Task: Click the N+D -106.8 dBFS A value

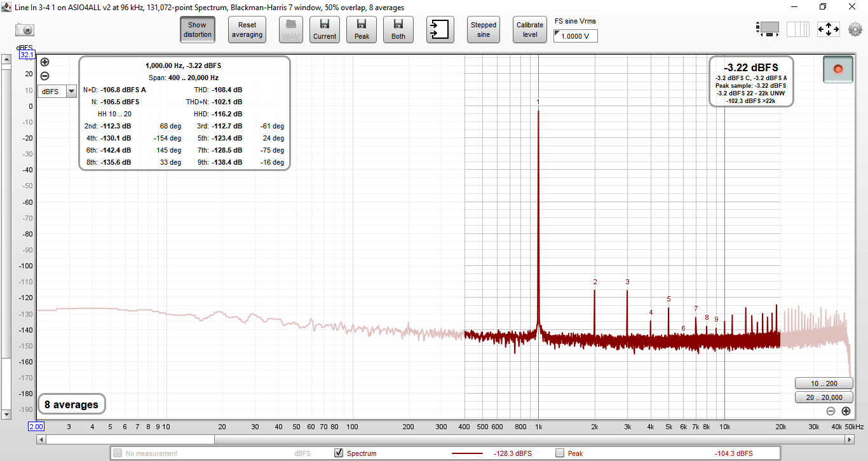Action: [123, 90]
